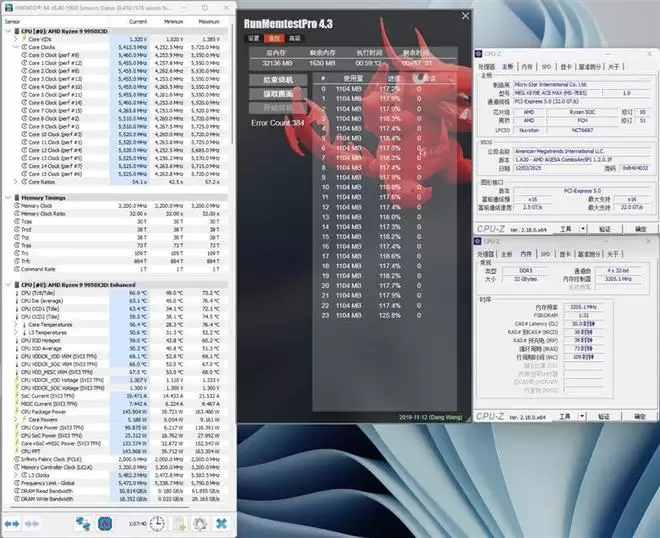Viewport: 660px width, 538px height.
Task: Collapse the CPU [#0] AMD Ryzen 9 9950X3D group
Action: coord(7,31)
